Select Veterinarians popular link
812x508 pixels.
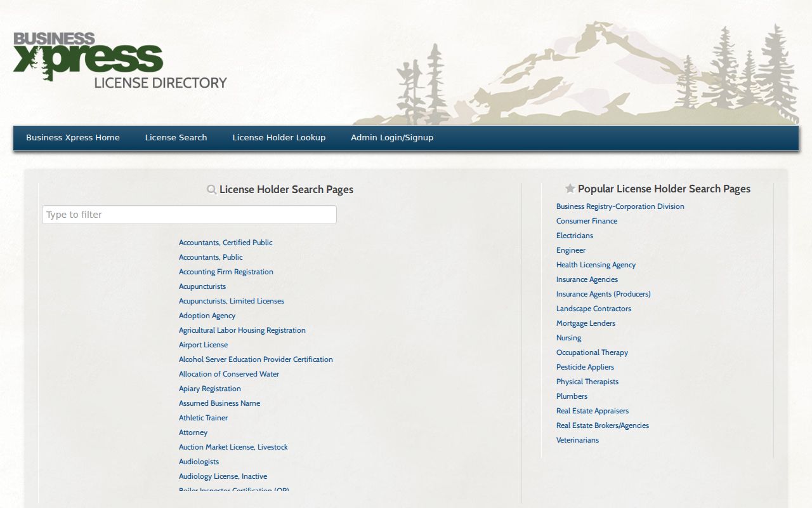(x=577, y=440)
